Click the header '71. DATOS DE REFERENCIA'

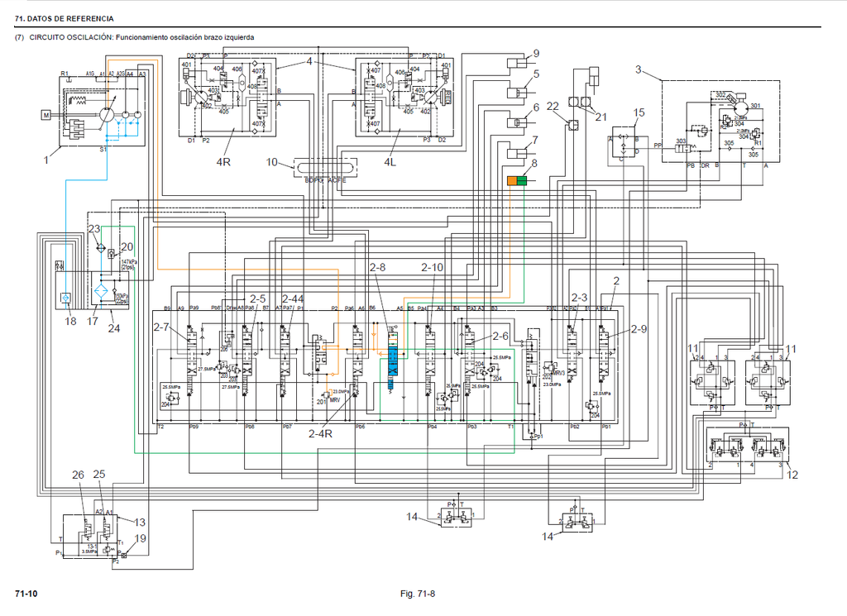click(65, 18)
